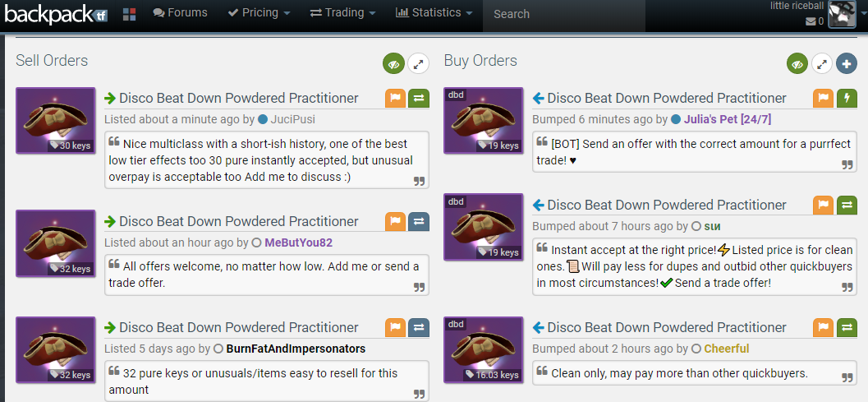Image resolution: width=868 pixels, height=402 pixels.
Task: Go to the Forums page
Action: pyautogui.click(x=181, y=13)
